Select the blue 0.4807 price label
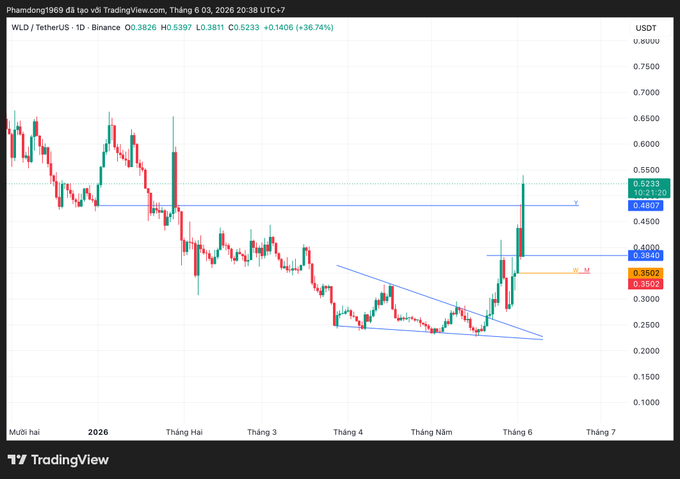Image resolution: width=680 pixels, height=479 pixels. 646,205
